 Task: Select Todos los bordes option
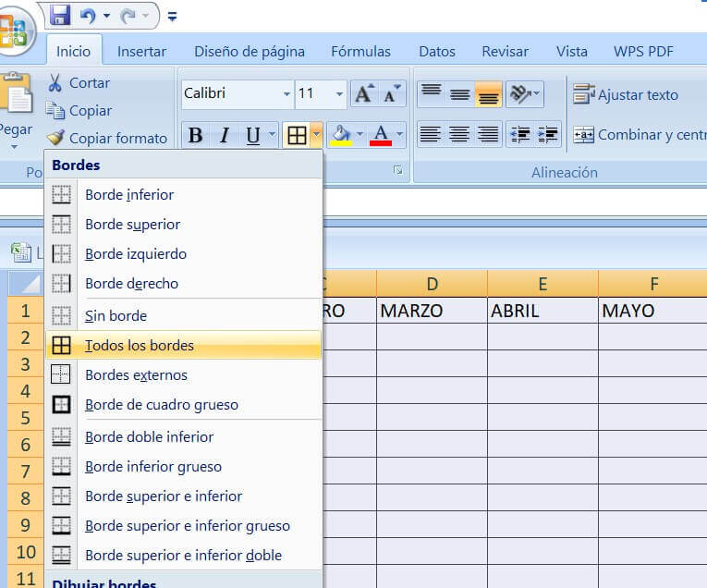(184, 346)
